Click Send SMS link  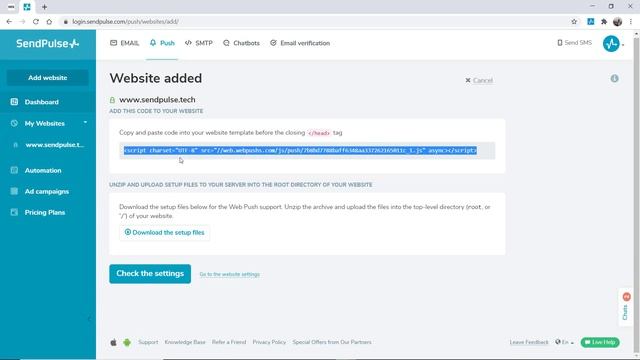[x=574, y=42]
